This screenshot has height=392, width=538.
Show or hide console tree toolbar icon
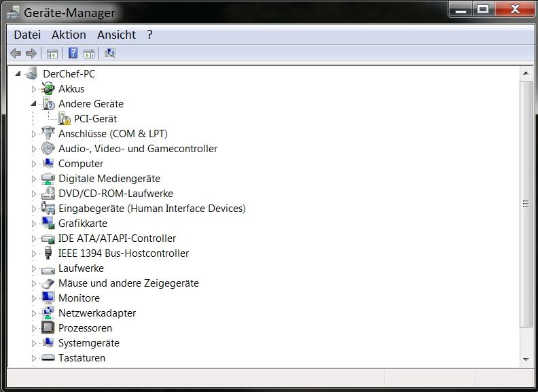[52, 54]
